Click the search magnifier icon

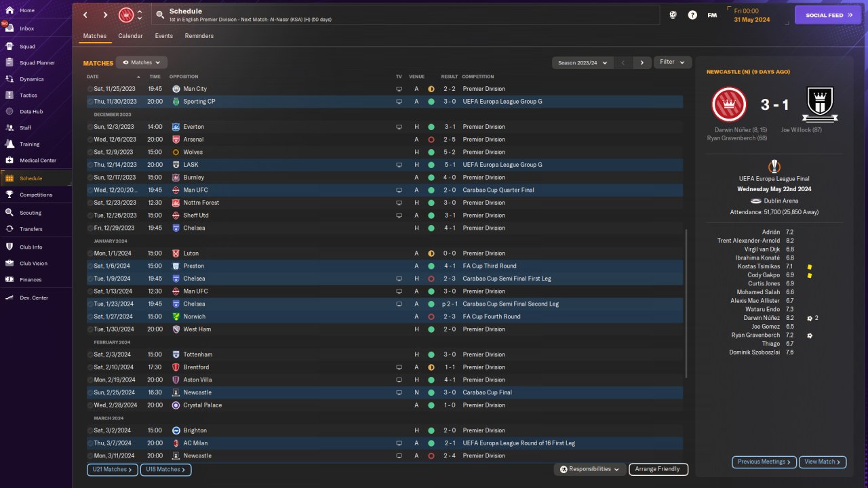click(x=159, y=15)
